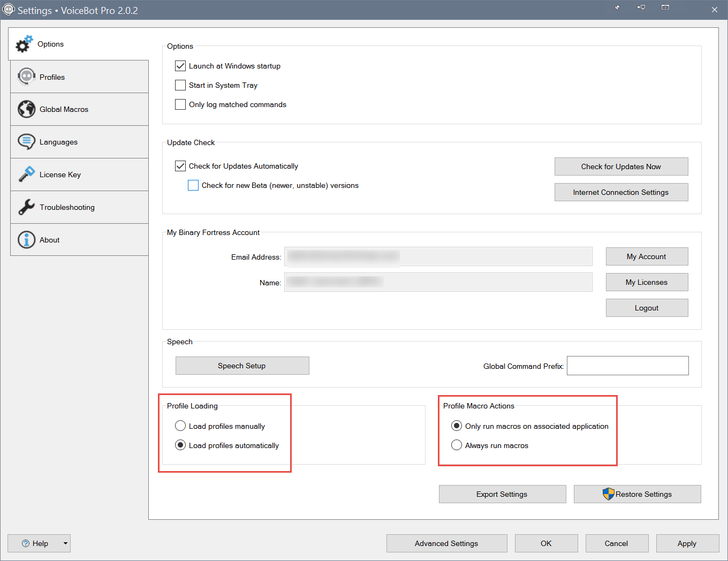Click the About info icon
The height and width of the screenshot is (561, 728).
pos(26,240)
